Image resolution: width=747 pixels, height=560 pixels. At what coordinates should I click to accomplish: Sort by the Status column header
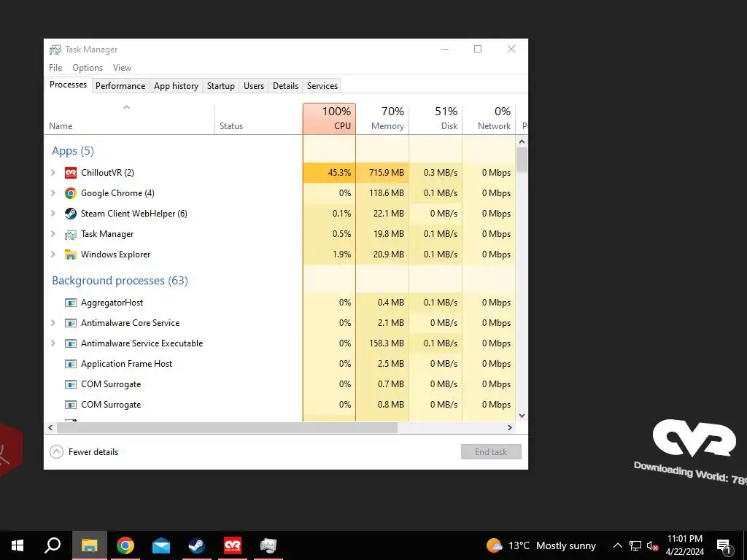tap(259, 119)
